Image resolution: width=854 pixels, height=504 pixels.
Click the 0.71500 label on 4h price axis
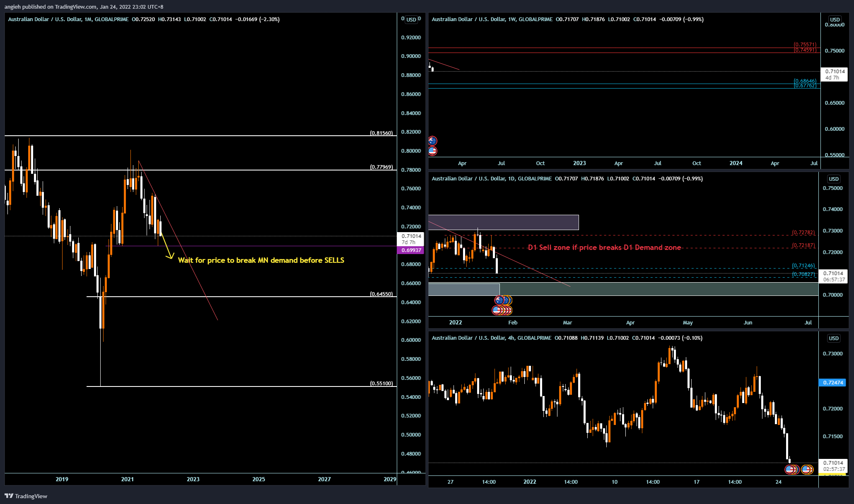tap(832, 437)
